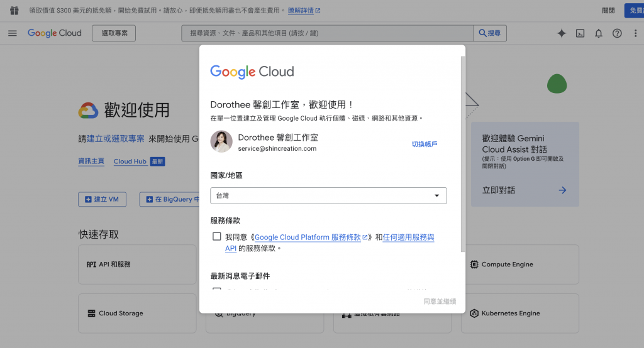Screen dimensions: 644x348
Task: Switch to 資訊主頁 tab
Action: [x=91, y=161]
